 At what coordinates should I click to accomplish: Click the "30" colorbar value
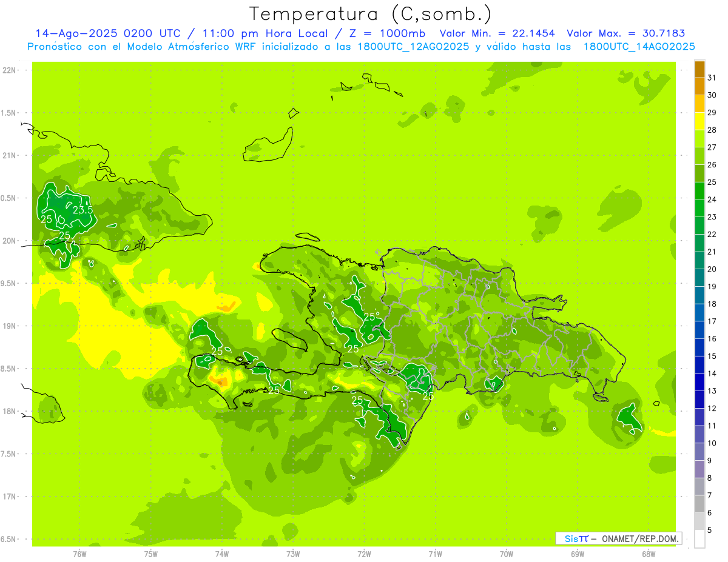(x=712, y=95)
